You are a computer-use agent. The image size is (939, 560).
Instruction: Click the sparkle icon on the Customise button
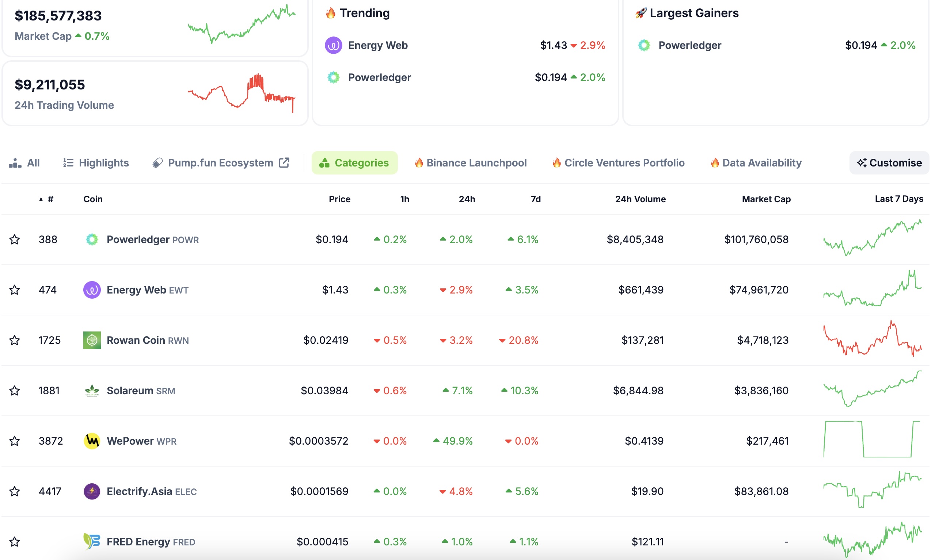point(862,163)
